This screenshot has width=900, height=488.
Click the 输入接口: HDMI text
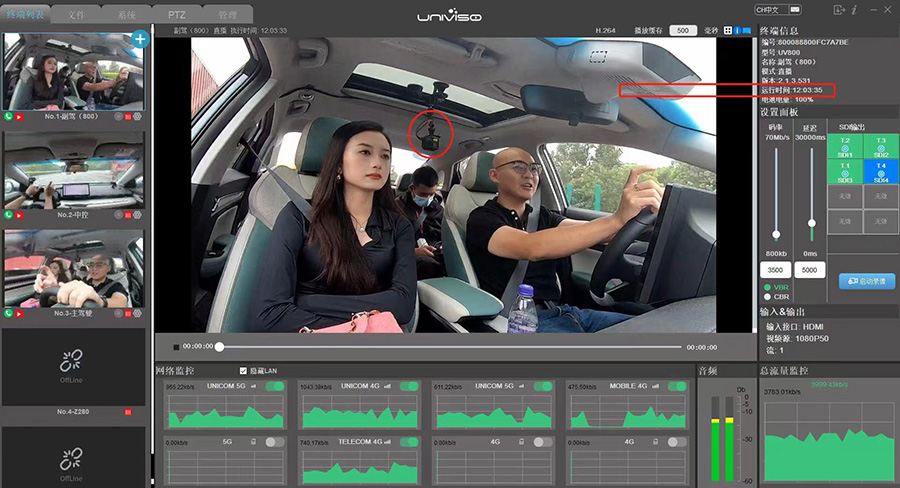click(x=794, y=327)
